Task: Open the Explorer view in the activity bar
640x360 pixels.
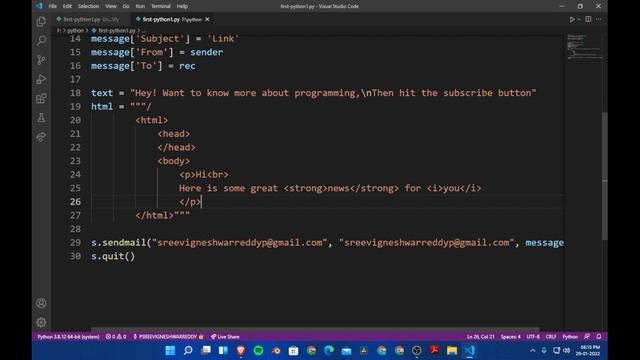Action: point(41,22)
